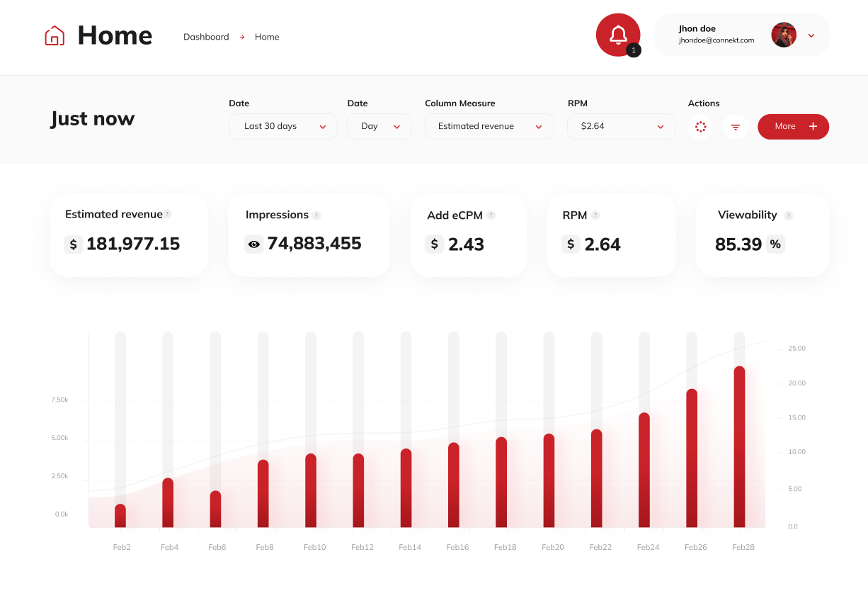Open the Last 30 days date dropdown
868x598 pixels.
tap(283, 126)
